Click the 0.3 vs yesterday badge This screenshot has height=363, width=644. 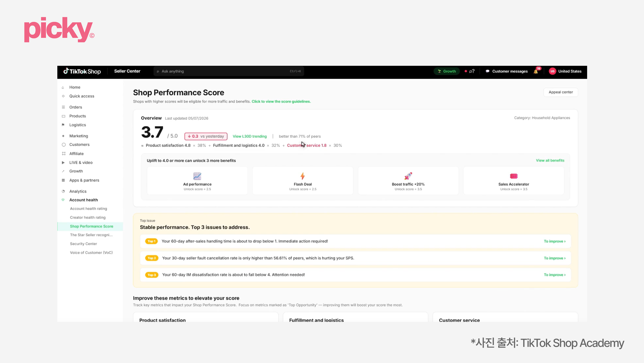pyautogui.click(x=206, y=137)
